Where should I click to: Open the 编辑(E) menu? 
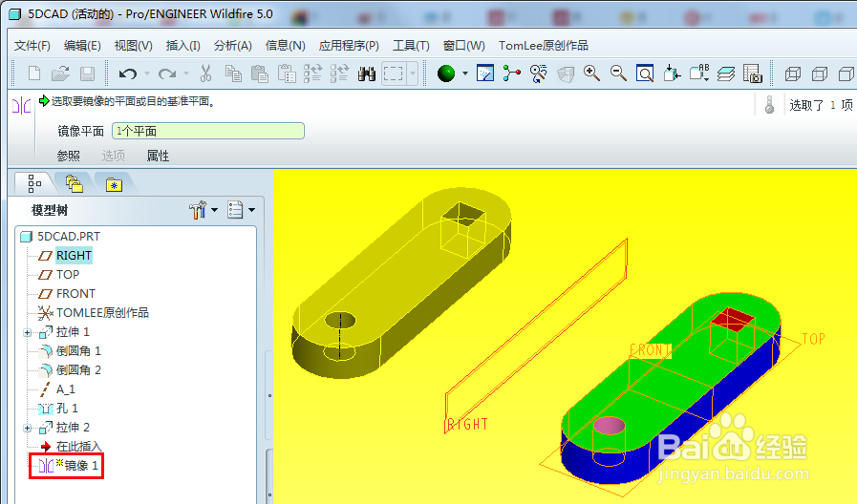pos(82,45)
